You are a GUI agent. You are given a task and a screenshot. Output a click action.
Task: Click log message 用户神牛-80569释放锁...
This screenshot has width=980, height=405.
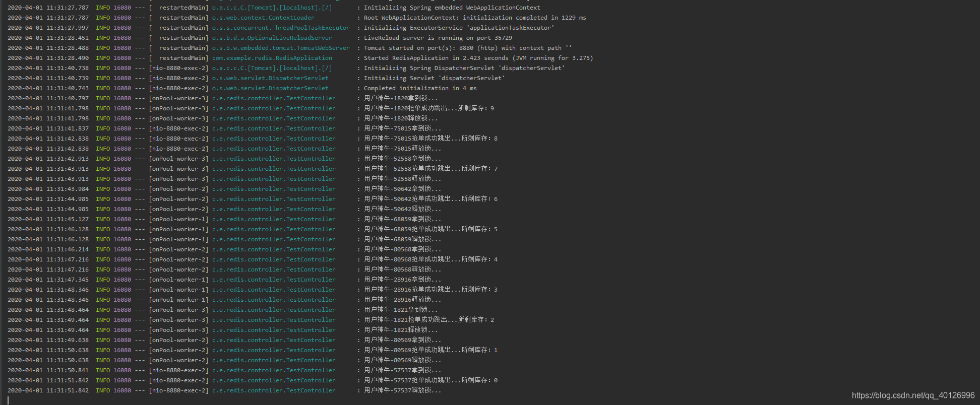tap(403, 360)
